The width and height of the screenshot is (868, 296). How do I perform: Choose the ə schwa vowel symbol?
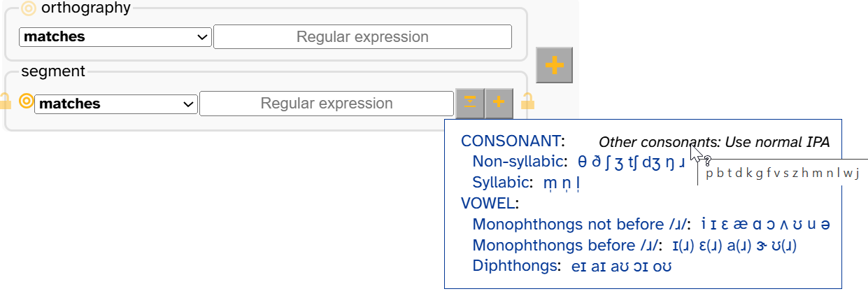click(825, 225)
